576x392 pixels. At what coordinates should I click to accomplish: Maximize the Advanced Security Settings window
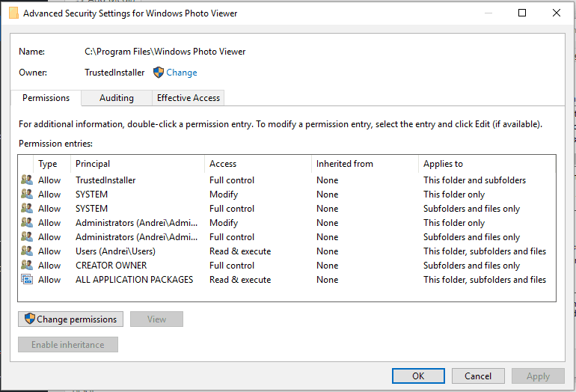point(522,13)
